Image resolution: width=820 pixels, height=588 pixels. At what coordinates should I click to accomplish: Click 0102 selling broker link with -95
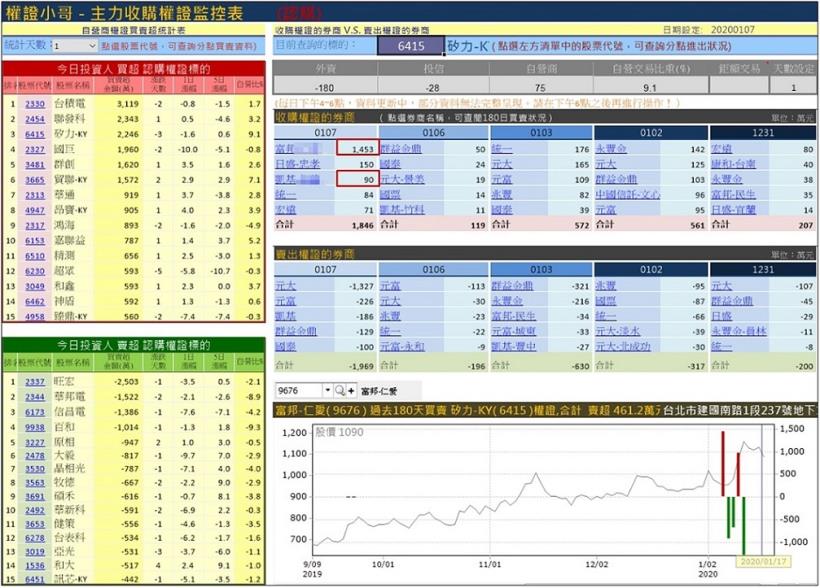pyautogui.click(x=606, y=286)
